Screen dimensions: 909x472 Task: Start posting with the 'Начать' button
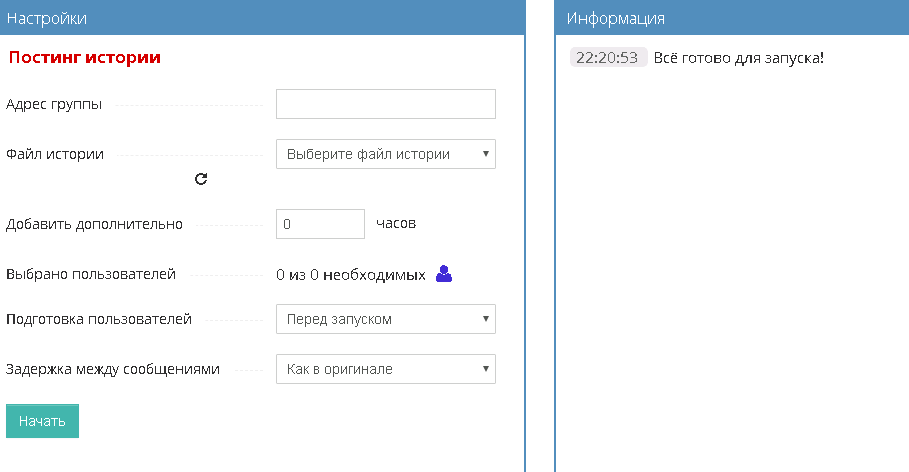click(x=42, y=421)
